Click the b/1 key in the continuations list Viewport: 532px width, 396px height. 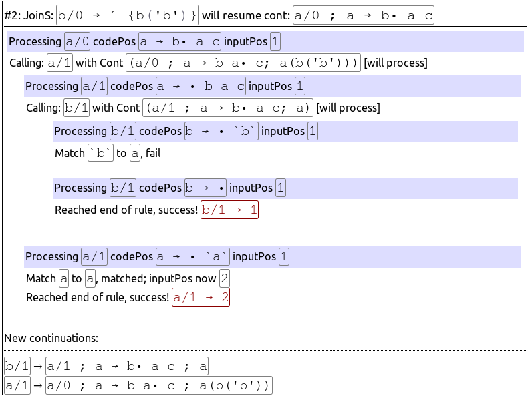17,366
